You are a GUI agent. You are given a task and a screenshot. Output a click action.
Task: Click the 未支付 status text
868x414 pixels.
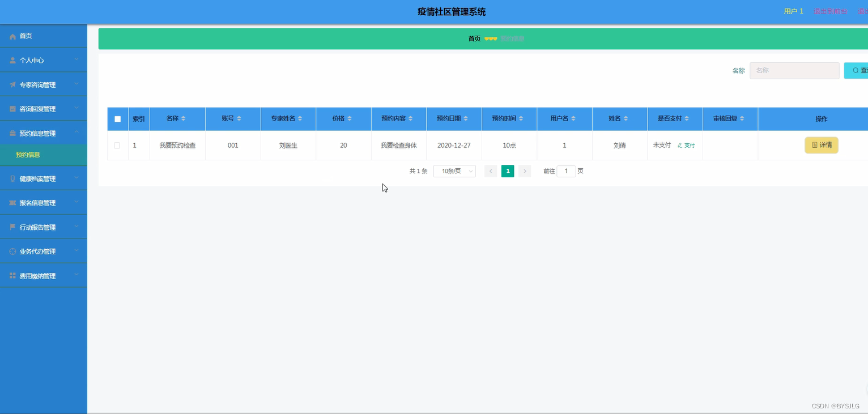(662, 145)
